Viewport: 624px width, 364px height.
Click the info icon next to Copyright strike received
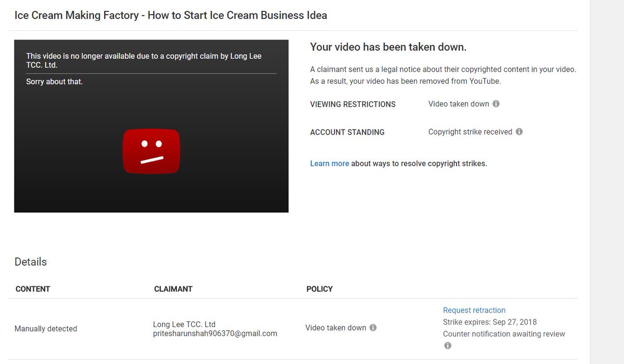tap(519, 132)
